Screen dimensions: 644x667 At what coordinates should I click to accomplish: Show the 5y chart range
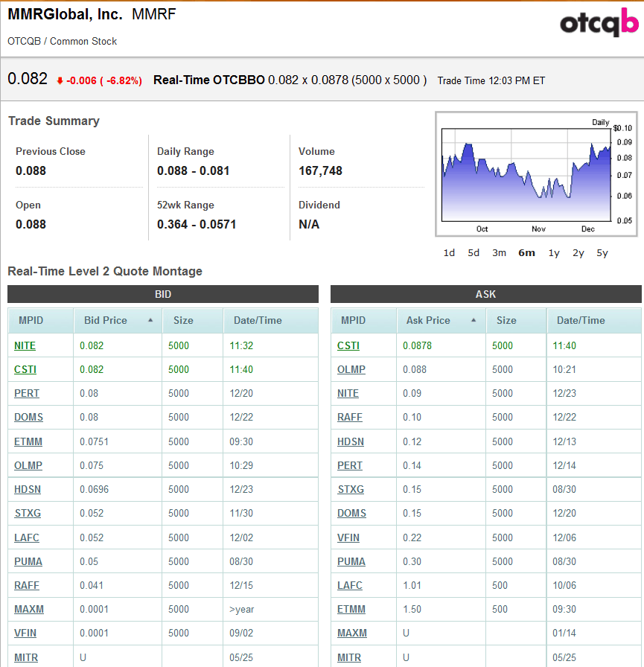602,252
